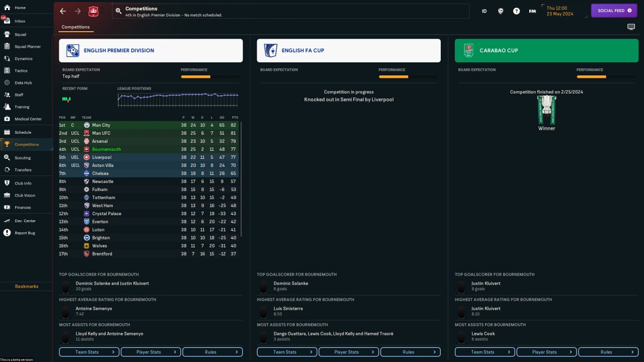Click the monitor icon at top right
Viewport: 644px width, 362px height.
coord(631,27)
